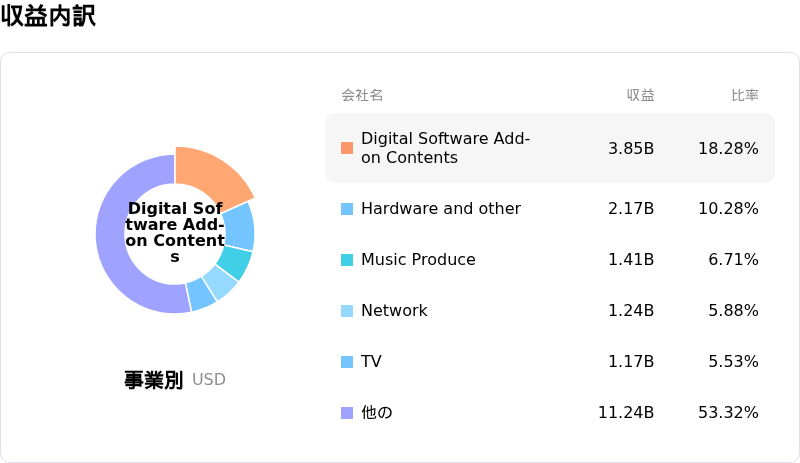Click the 11.24B revenue value

point(626,412)
